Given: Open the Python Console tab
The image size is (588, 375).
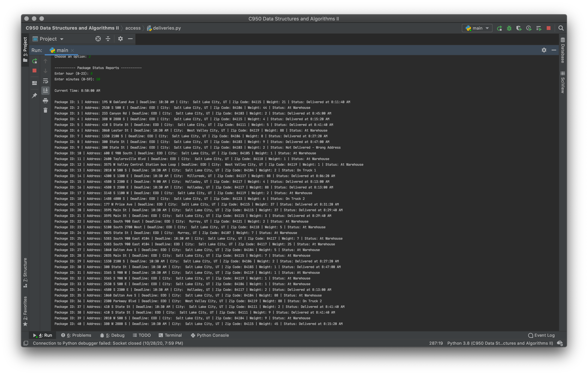Looking at the screenshot, I should pos(210,335).
